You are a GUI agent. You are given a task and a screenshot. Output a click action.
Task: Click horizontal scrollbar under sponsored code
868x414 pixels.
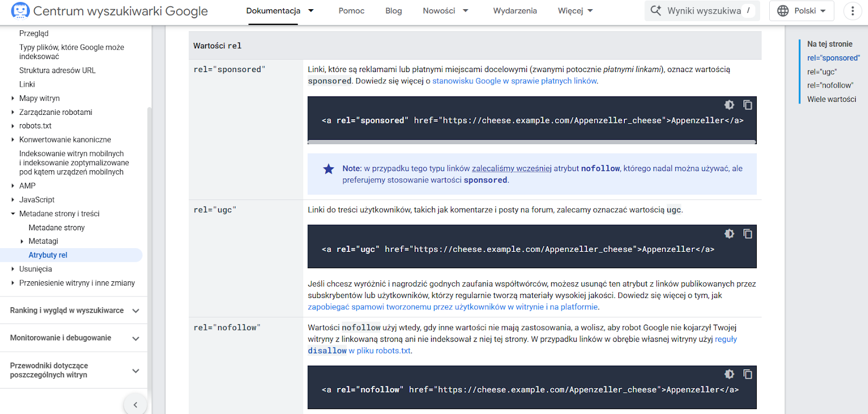coord(531,142)
